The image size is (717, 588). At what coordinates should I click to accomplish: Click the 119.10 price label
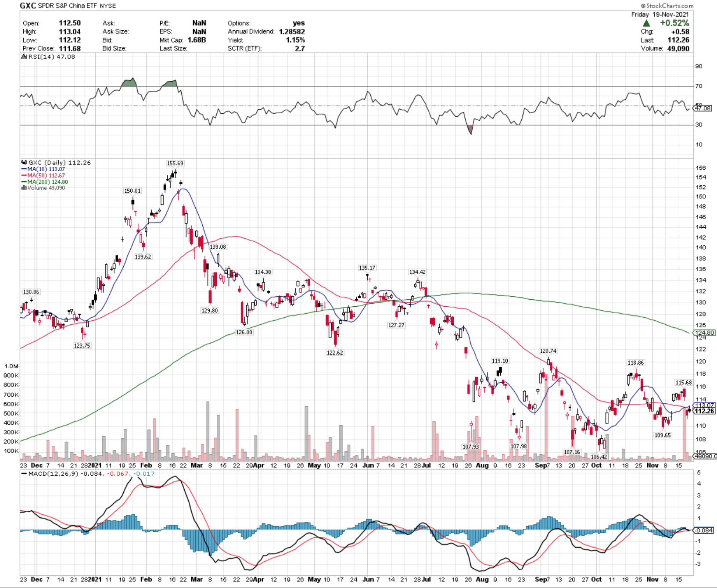[500, 361]
